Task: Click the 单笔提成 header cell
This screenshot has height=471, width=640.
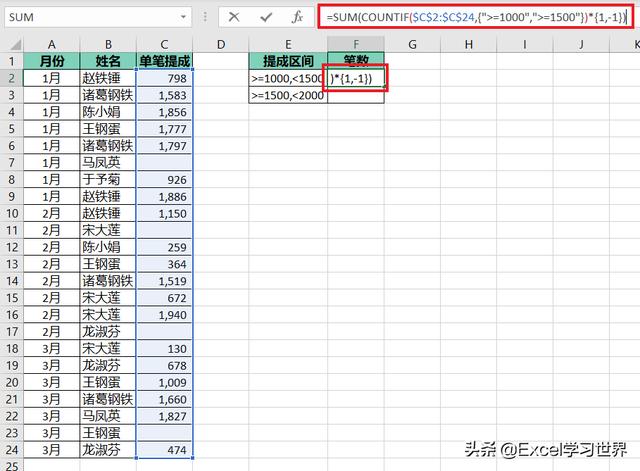Action: click(164, 61)
